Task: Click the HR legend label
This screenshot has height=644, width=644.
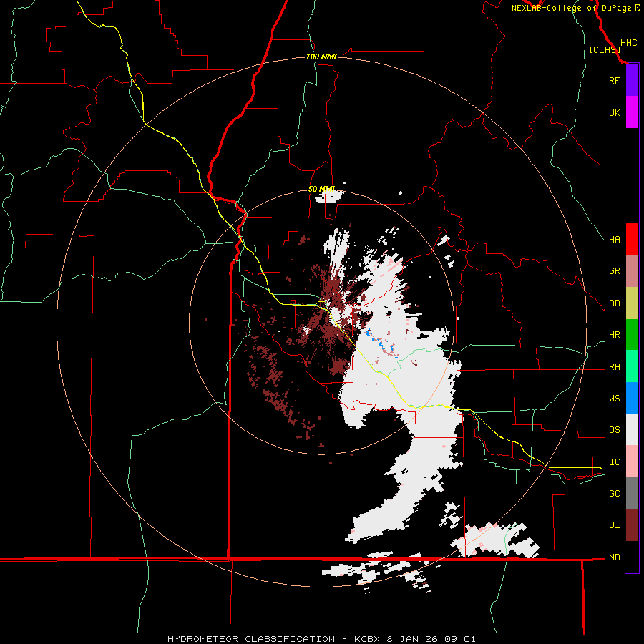Action: [x=614, y=335]
